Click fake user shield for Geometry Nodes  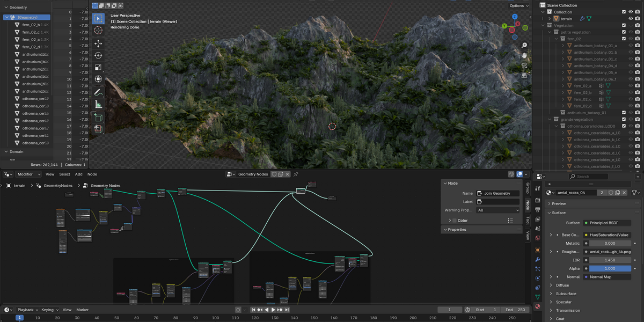274,174
